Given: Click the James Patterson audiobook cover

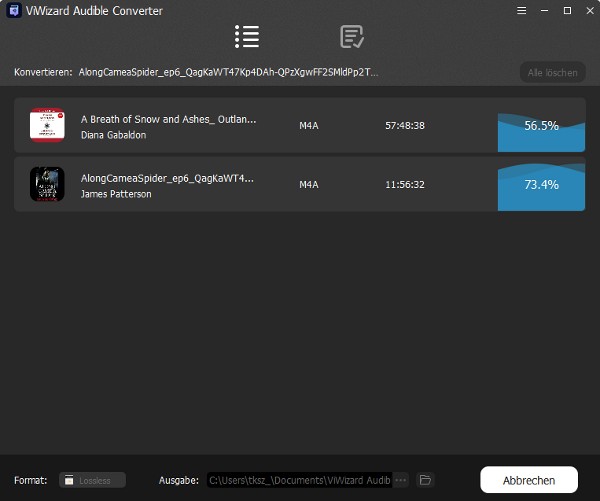Looking at the screenshot, I should 47,184.
